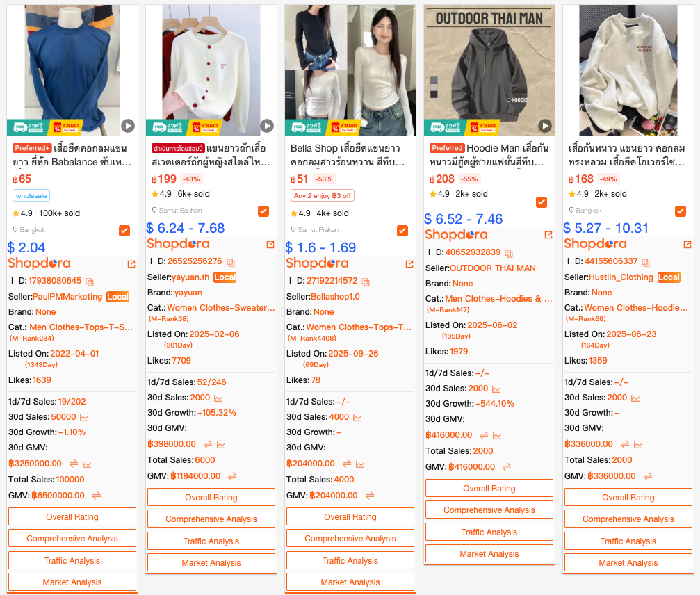Open the grey oversized sweatshirt product thumbnail
700x595 pixels.
(628, 70)
